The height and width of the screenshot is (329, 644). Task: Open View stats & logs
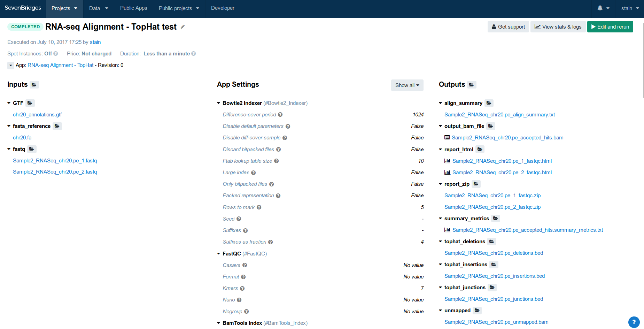[558, 27]
